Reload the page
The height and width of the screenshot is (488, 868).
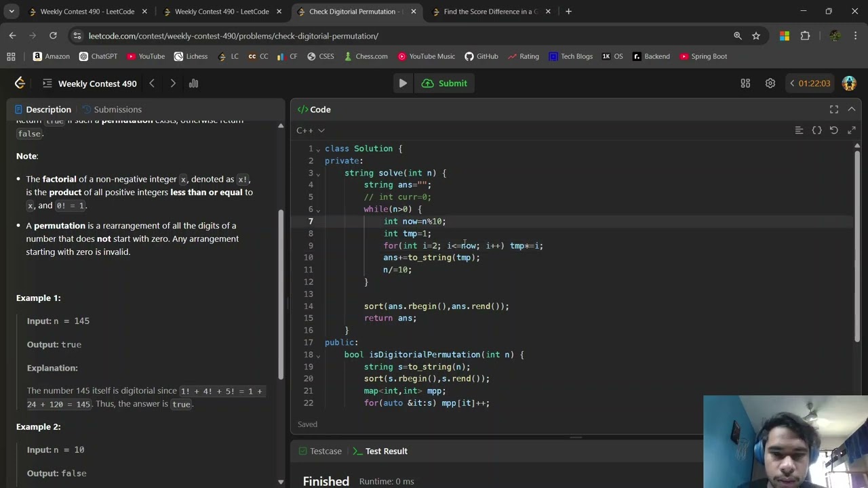pos(53,35)
